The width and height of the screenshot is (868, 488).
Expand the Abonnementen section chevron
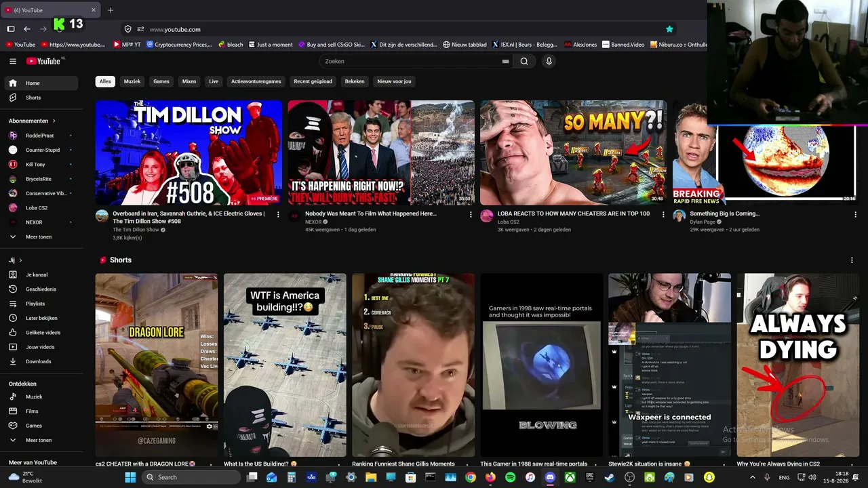tap(54, 121)
